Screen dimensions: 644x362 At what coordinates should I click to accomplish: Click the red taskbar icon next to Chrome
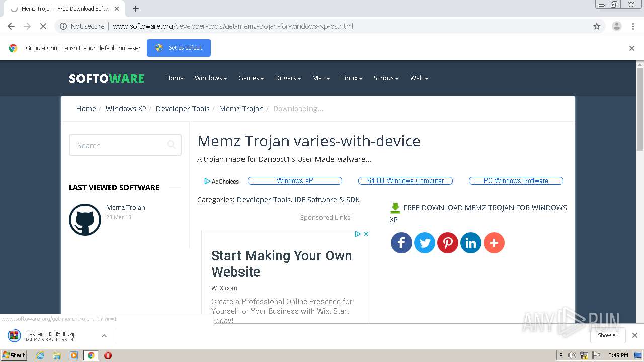(x=108, y=355)
